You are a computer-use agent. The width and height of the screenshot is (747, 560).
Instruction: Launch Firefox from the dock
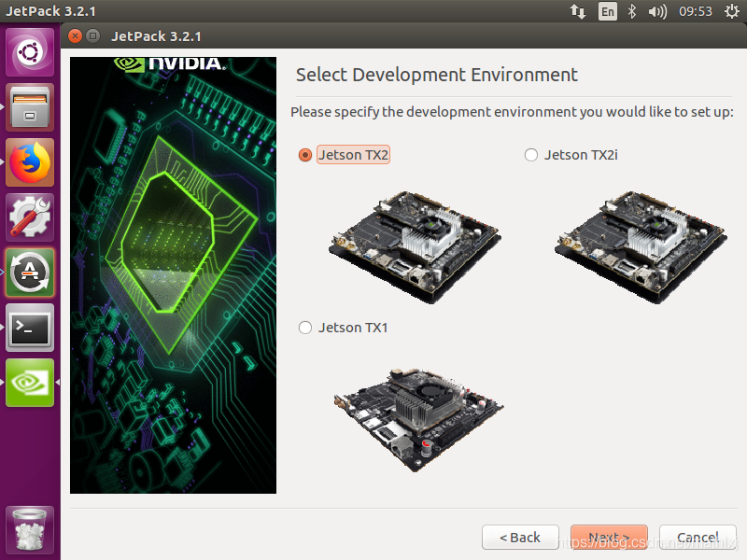[30, 162]
